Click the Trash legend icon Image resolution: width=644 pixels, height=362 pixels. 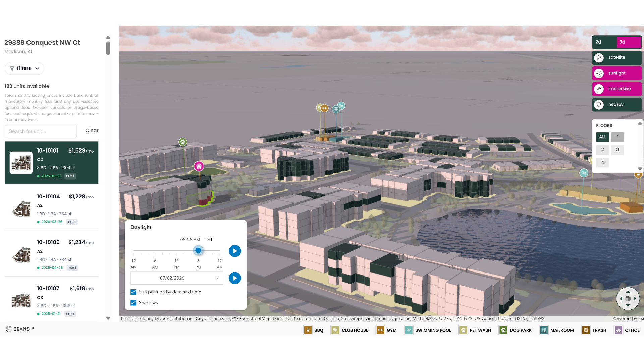[x=586, y=330]
